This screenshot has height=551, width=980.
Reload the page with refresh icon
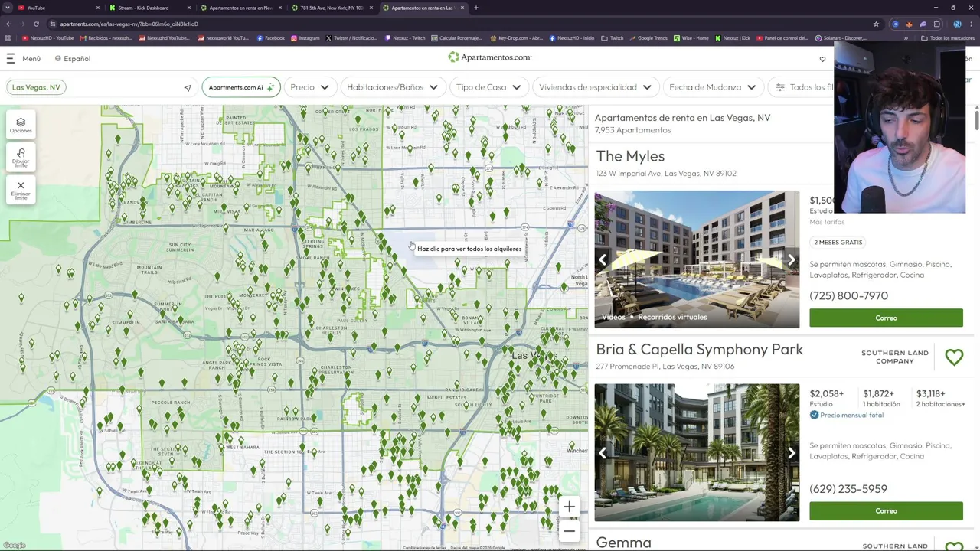pos(36,24)
